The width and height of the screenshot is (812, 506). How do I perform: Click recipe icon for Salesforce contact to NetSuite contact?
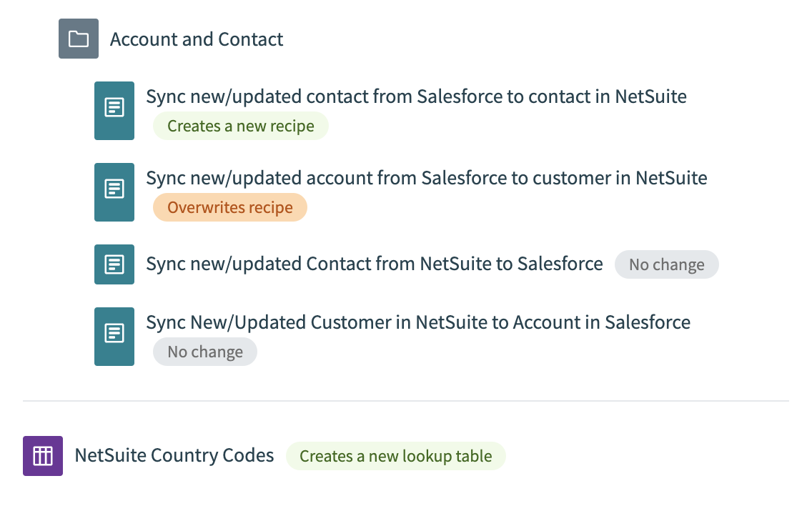[x=114, y=111]
